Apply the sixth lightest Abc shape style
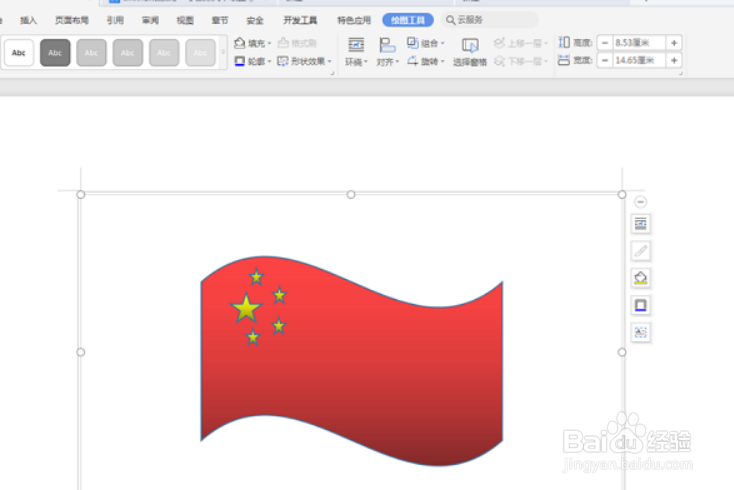The image size is (734, 490). pos(200,52)
